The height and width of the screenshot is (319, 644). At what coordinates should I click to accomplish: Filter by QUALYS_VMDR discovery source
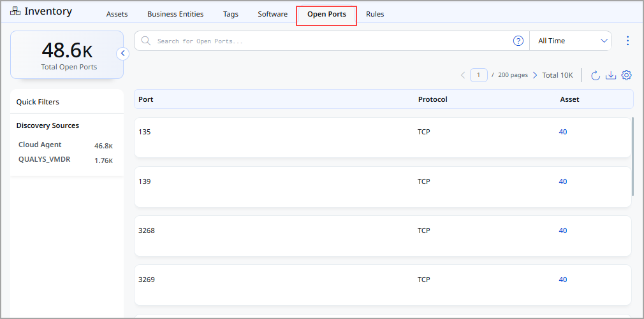(x=45, y=159)
